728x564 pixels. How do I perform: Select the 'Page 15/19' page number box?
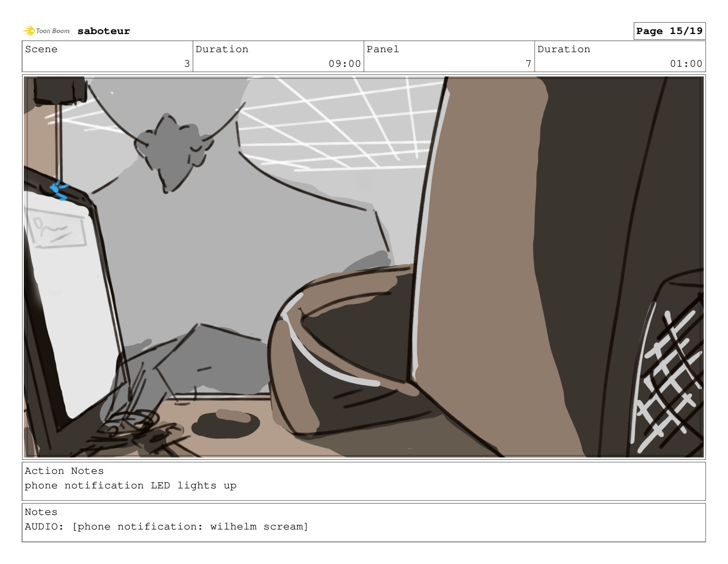pos(669,31)
